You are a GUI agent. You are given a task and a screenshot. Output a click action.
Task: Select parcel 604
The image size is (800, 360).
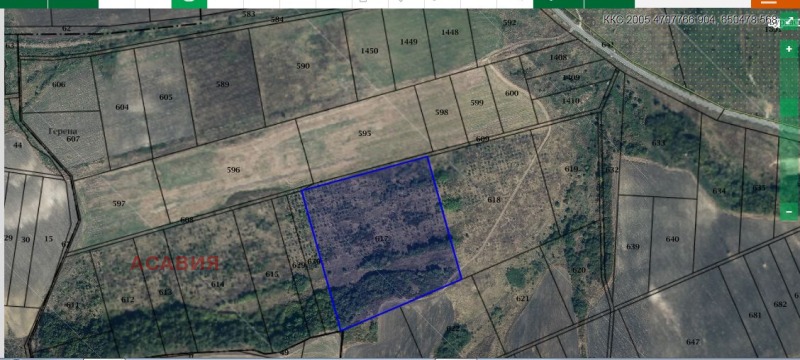tap(122, 107)
